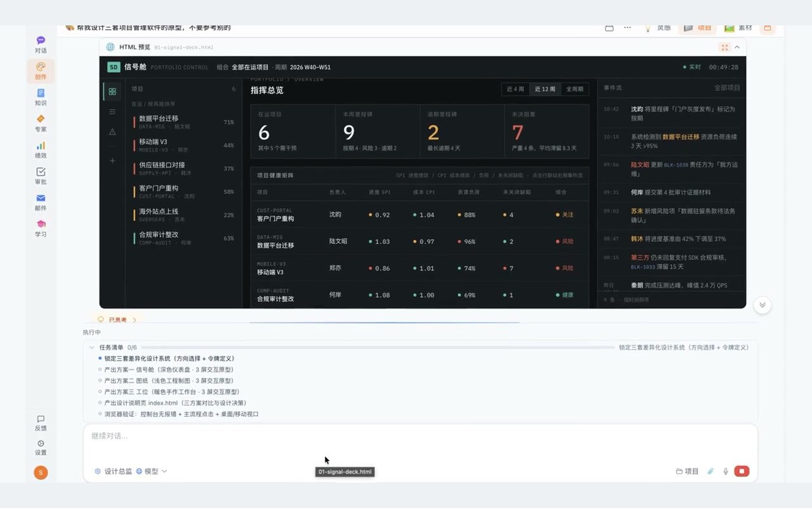Switch to the 项目 tab at top
The image size is (812, 508).
(x=698, y=28)
